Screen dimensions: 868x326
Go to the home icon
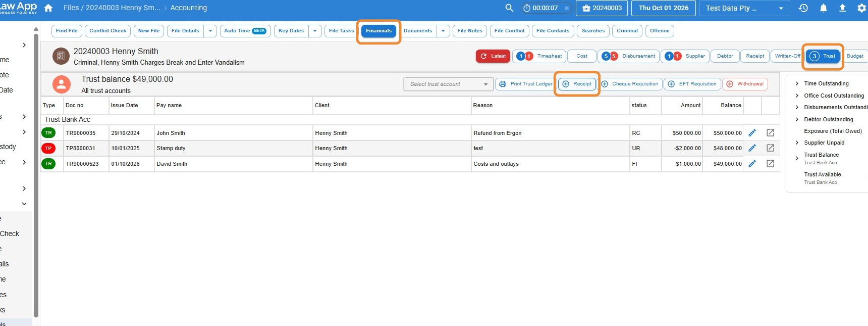48,8
